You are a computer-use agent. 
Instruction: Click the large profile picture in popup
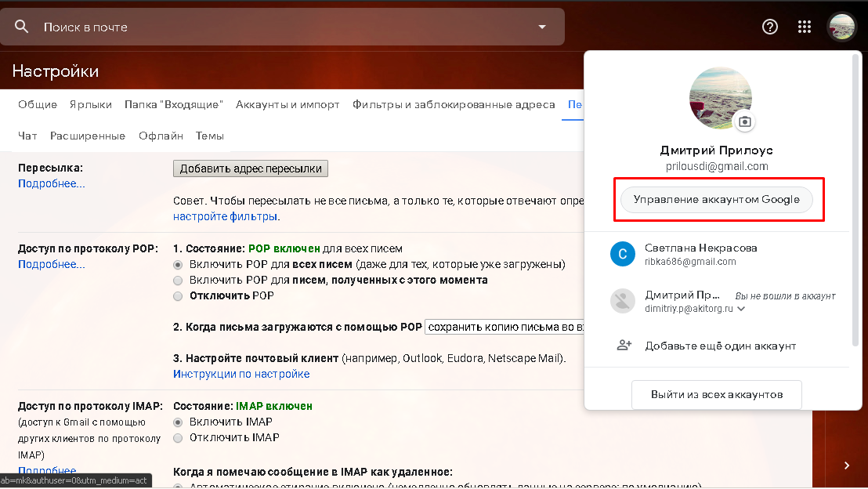(720, 98)
